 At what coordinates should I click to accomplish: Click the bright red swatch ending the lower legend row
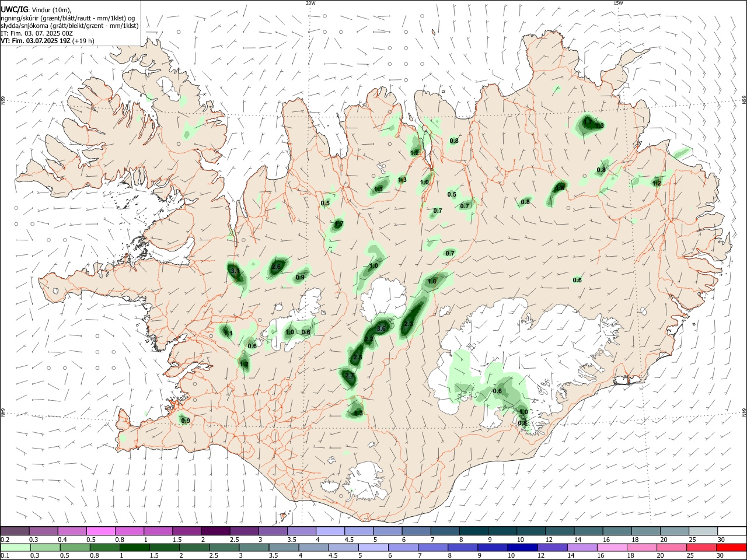click(731, 548)
